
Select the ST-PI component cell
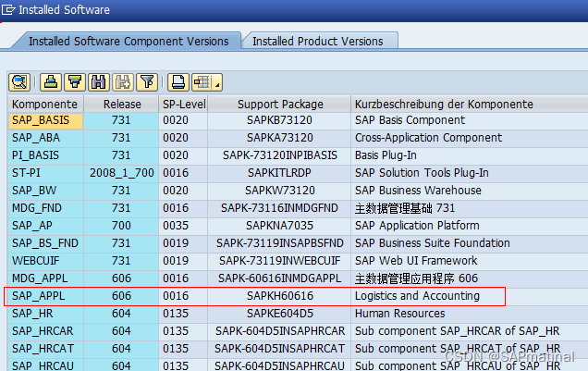point(45,173)
